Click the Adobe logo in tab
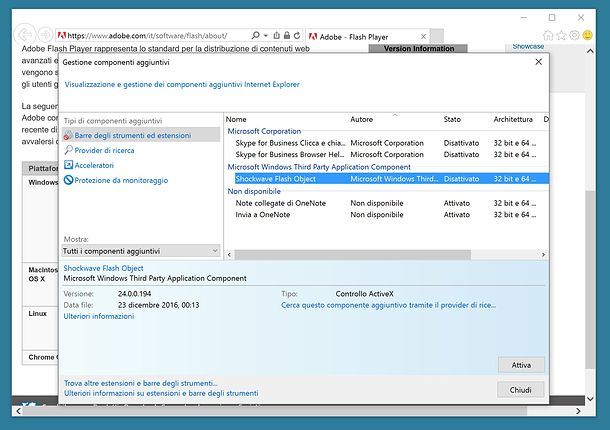This screenshot has width=610, height=430. pos(313,37)
